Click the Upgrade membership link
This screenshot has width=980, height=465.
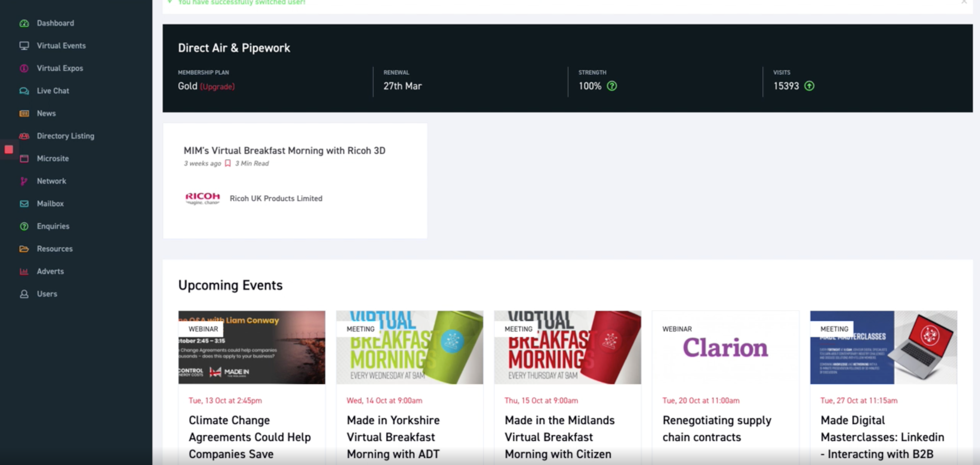(217, 87)
